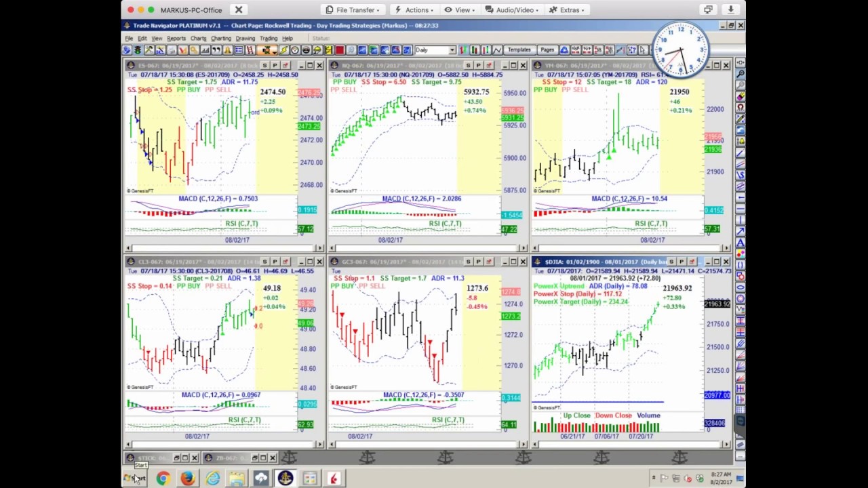This screenshot has height=488, width=868.
Task: Click the horizontal scrollbar under $DJIA chart
Action: (x=631, y=445)
